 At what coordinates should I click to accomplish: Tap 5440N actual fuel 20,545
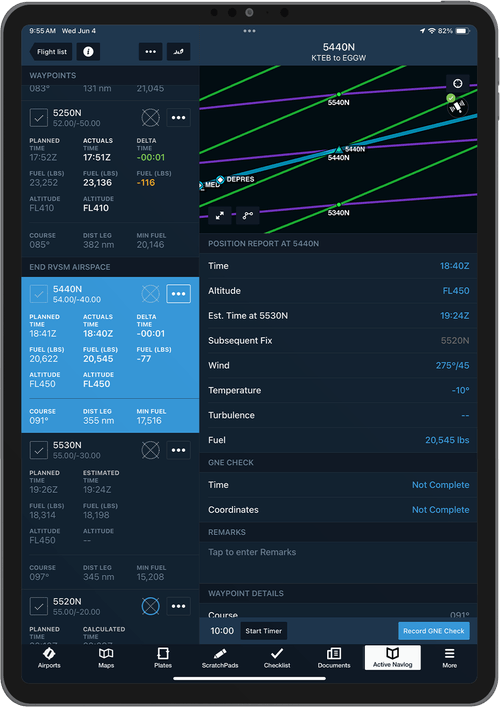98,359
